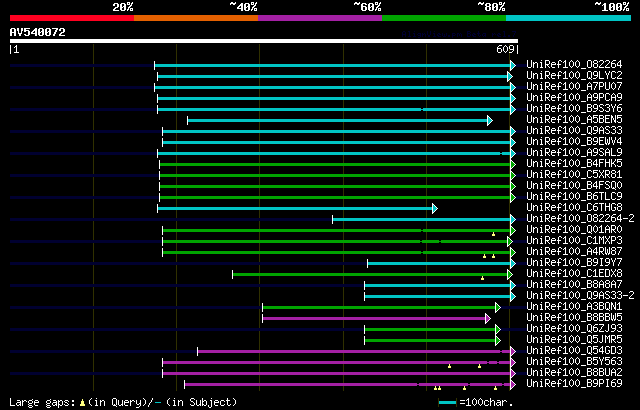The image size is (640, 410).
Task: Click the green alignment bar for UniRef100_A3BQN1
Action: [379, 308]
